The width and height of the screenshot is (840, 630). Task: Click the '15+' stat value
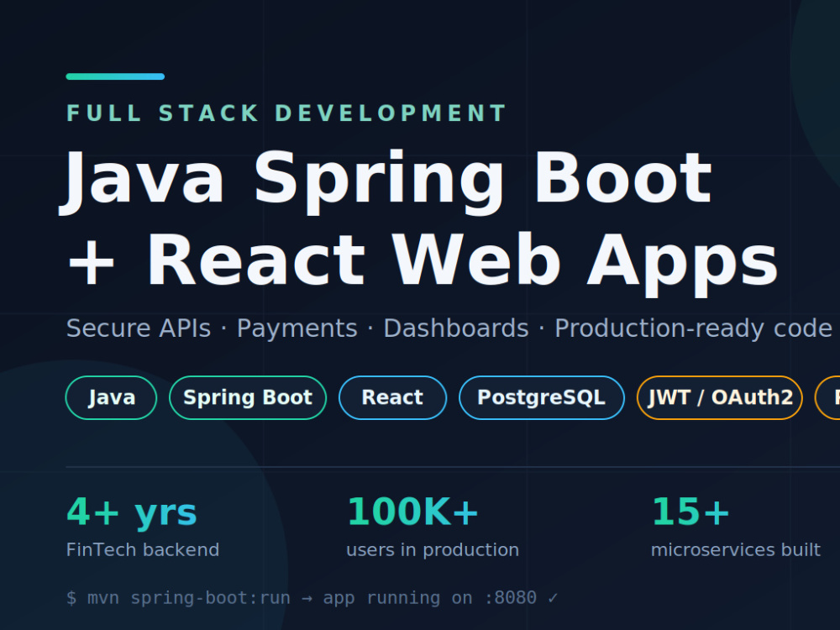point(690,512)
